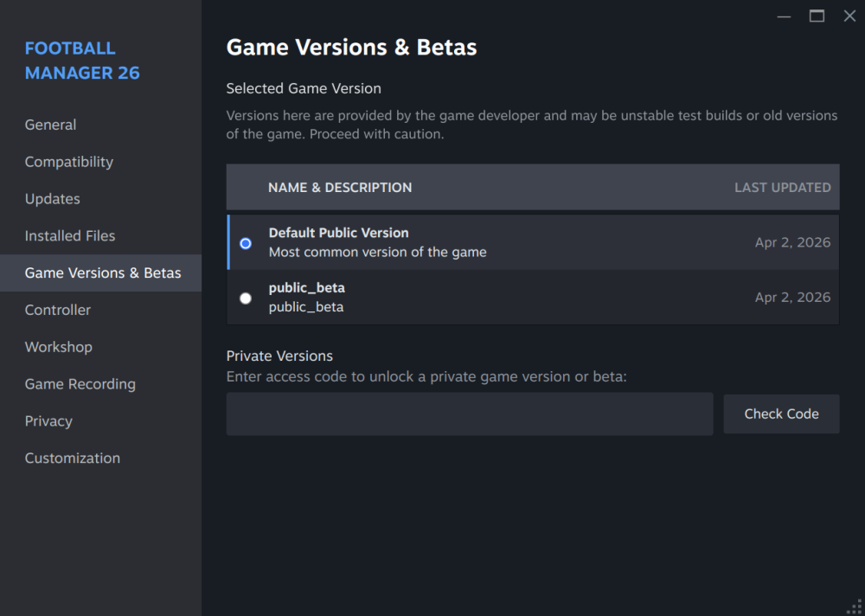Screen dimensions: 865x616
Task: Focus the private access code input field
Action: [470, 414]
